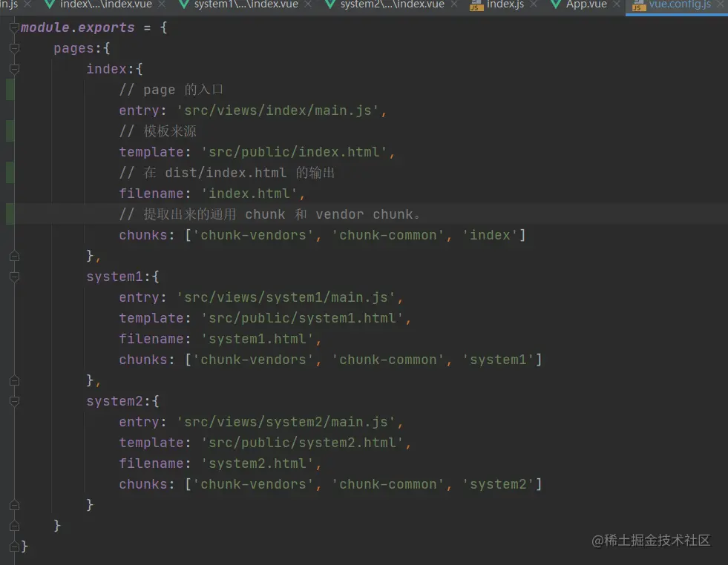
Task: Close the system1\...\index.vue tab
Action: pos(308,4)
